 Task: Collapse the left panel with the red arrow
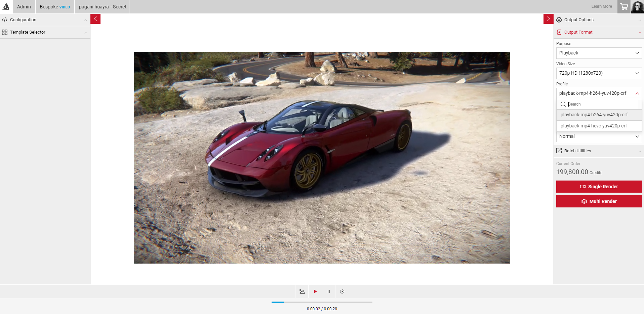click(x=95, y=19)
